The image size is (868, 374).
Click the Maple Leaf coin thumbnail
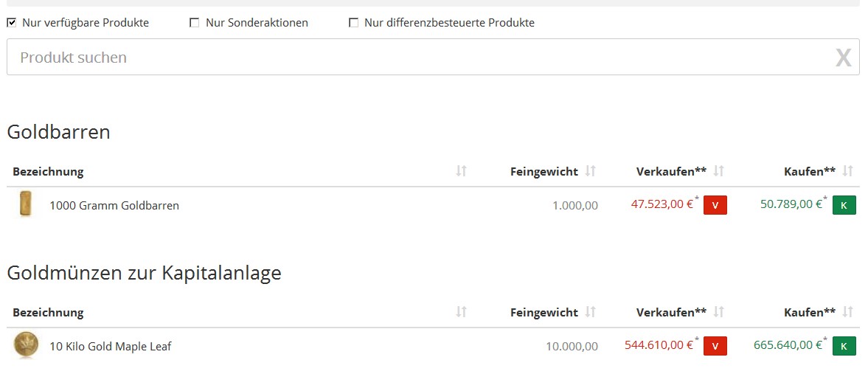coord(26,345)
